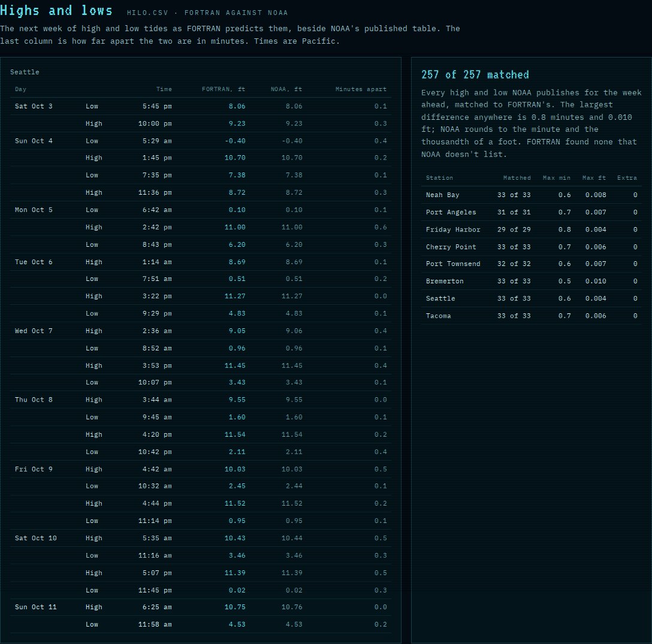Click the '10:07 pm' time cell
Image resolution: width=652 pixels, height=644 pixels.
click(155, 382)
